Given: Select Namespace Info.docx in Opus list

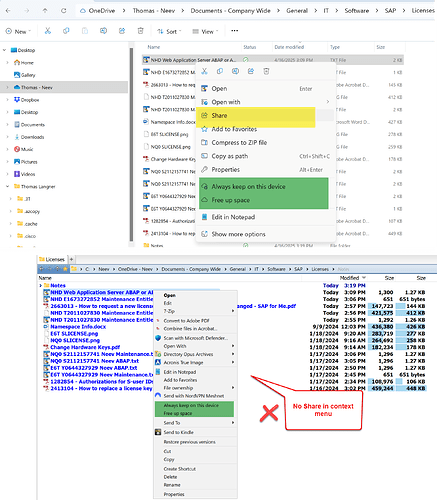Looking at the screenshot, I should 78,327.
